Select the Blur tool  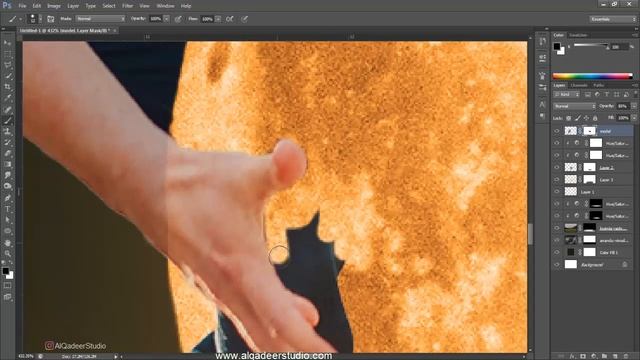(7, 176)
